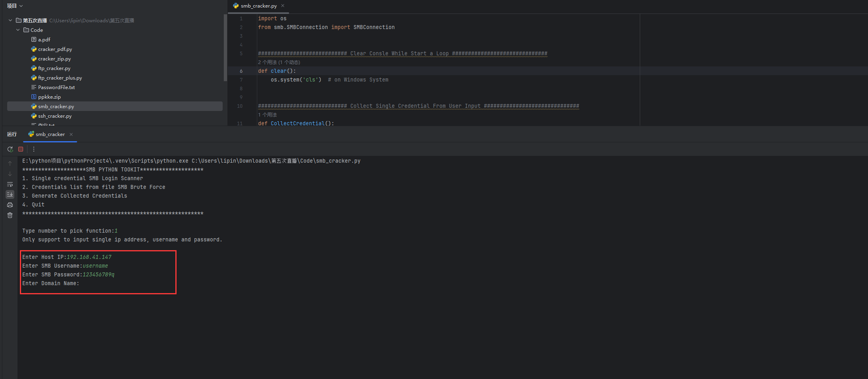Open cracker_pdf.py file
The height and width of the screenshot is (379, 868).
pos(55,49)
